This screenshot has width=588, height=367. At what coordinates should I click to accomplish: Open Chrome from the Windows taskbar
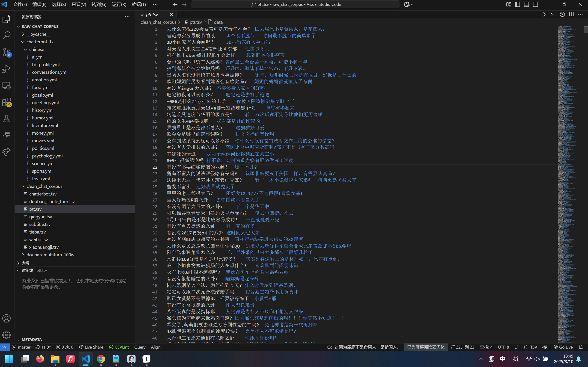(x=101, y=359)
